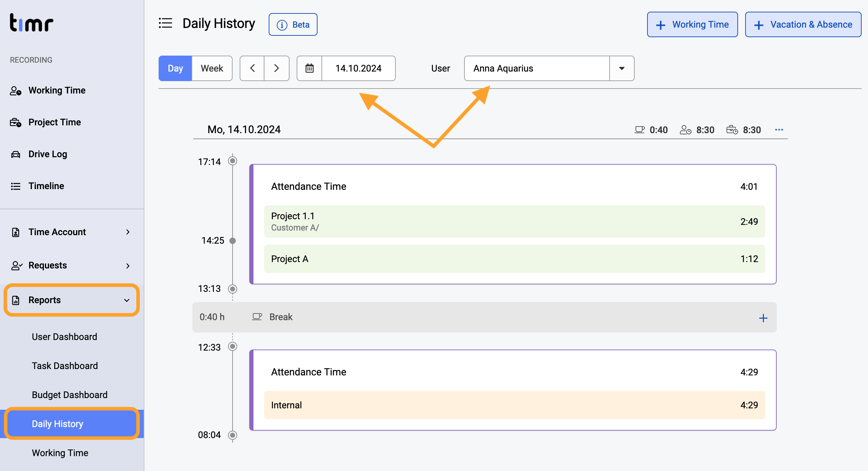This screenshot has width=868, height=471.
Task: Open the calendar date picker icon
Action: click(x=309, y=68)
